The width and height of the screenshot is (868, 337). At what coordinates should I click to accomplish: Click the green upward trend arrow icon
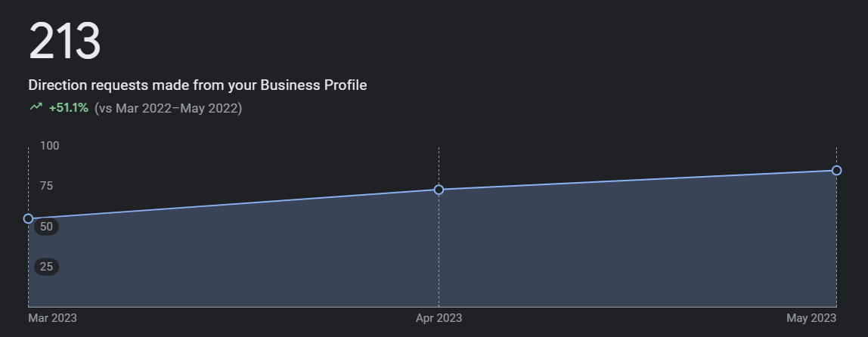[x=36, y=107]
